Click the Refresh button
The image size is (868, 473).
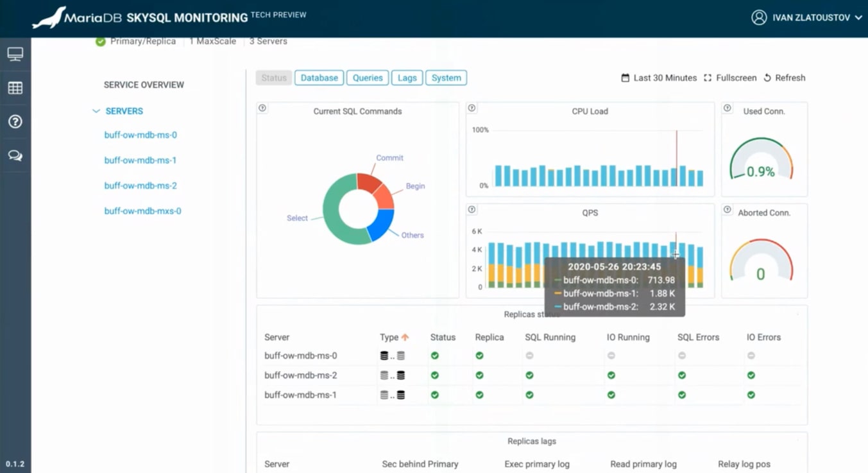coord(784,78)
